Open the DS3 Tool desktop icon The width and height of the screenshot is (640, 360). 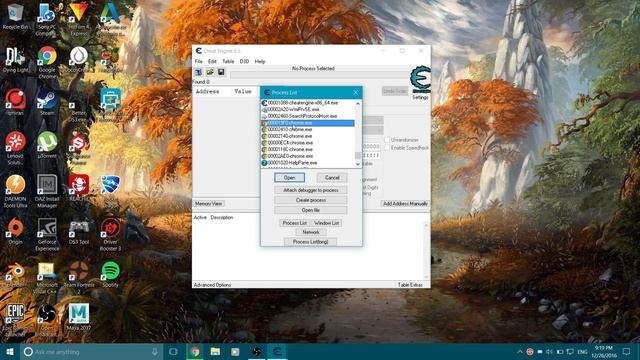point(79,232)
